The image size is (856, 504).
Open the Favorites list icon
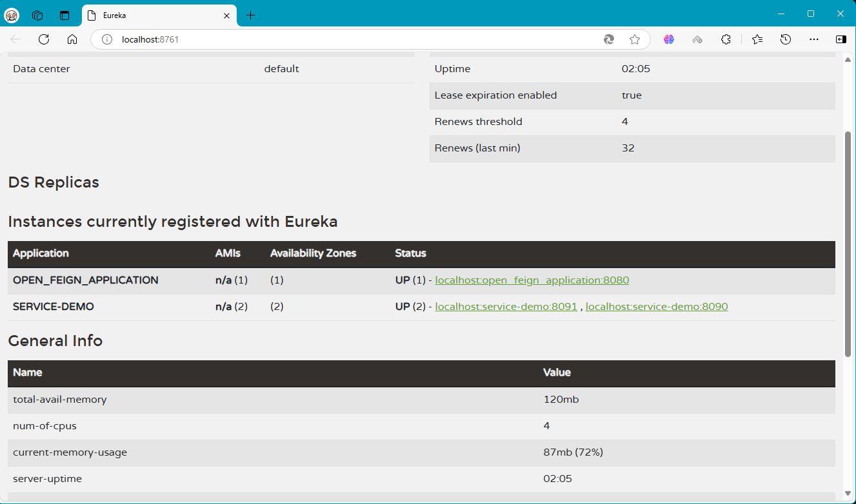tap(757, 39)
